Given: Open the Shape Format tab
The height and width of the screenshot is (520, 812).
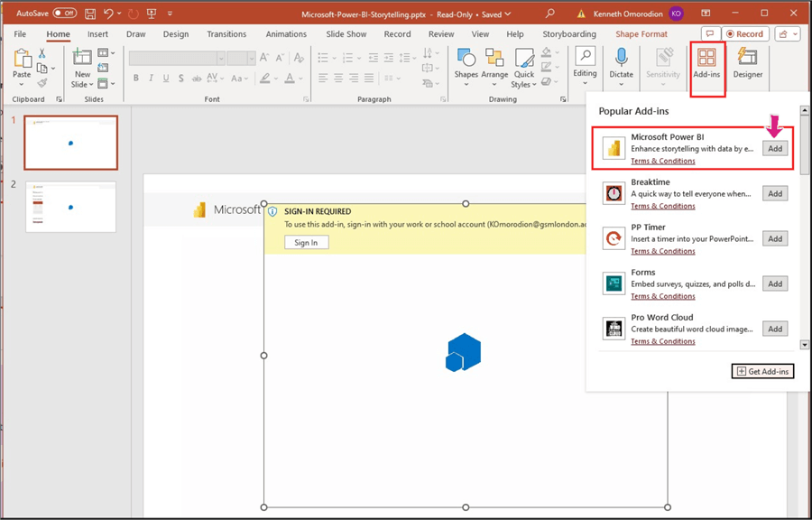Looking at the screenshot, I should coord(641,34).
